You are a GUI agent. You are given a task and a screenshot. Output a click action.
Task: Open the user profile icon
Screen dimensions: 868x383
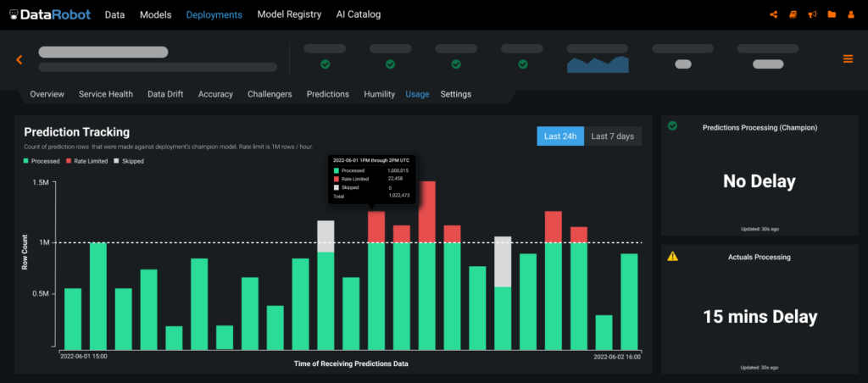point(850,14)
